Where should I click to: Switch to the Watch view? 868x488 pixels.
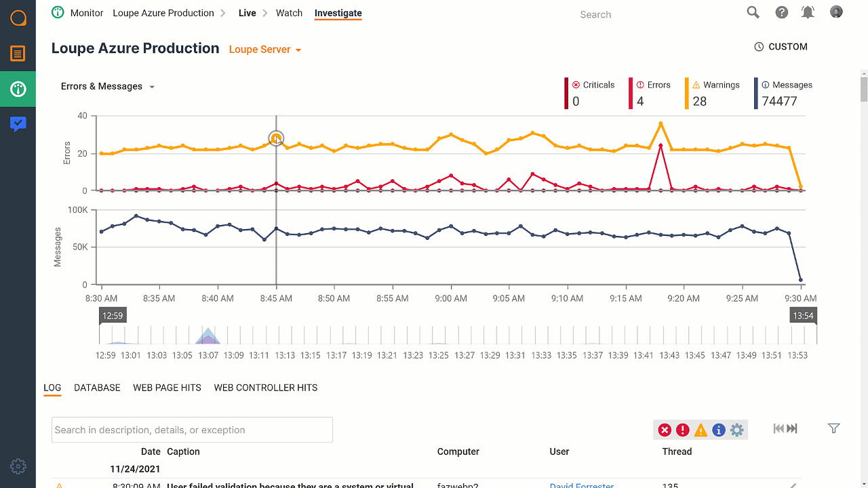[x=289, y=13]
